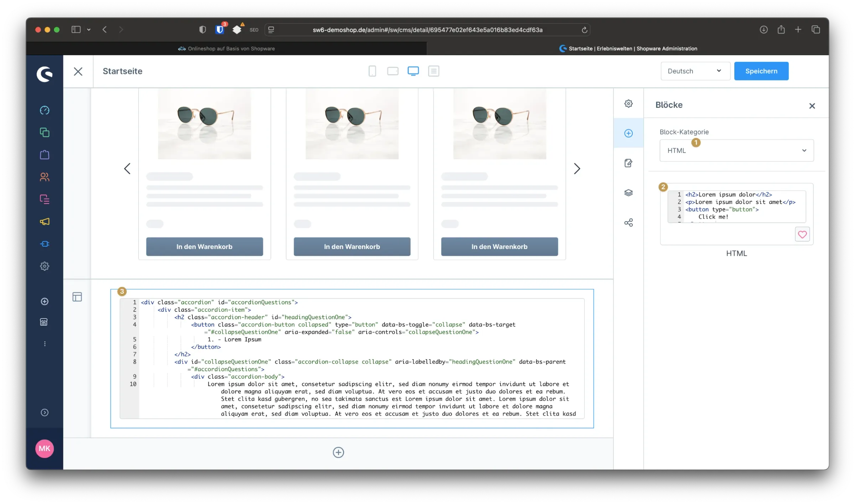Viewport: 855px width, 504px height.
Task: Switch to mobile viewport preview
Action: point(372,71)
